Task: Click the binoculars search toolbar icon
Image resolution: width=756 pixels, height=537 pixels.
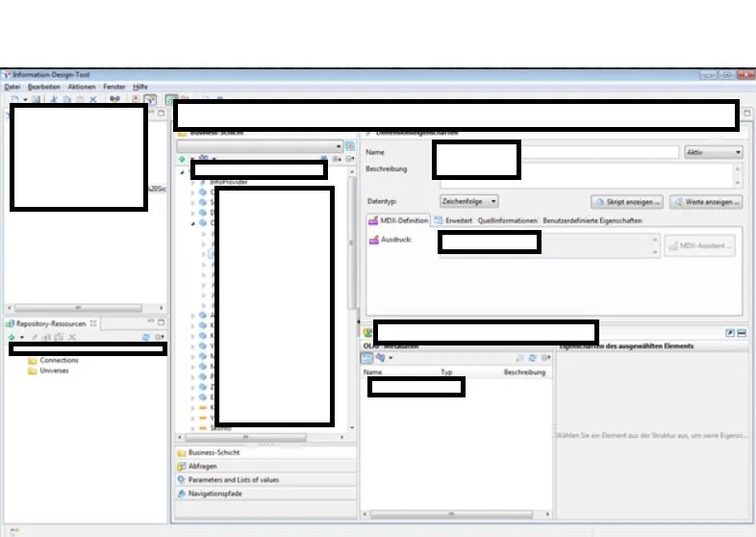Action: click(114, 99)
